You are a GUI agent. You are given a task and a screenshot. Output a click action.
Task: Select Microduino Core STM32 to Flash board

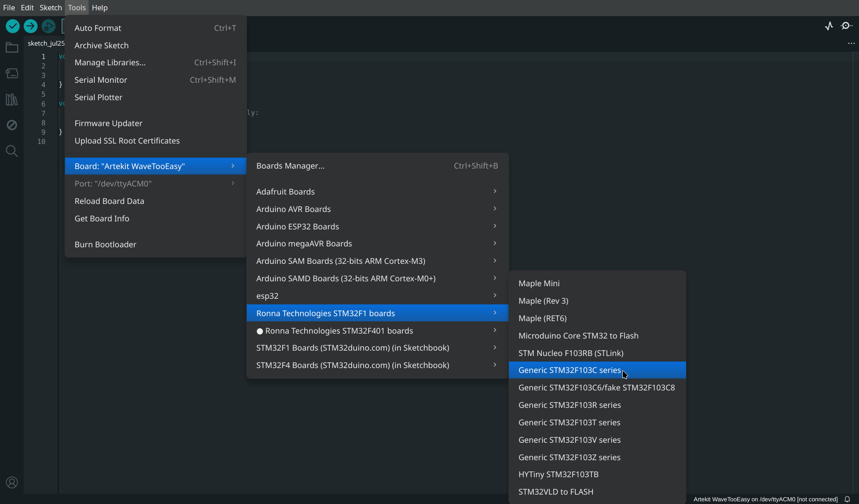[x=597, y=335]
